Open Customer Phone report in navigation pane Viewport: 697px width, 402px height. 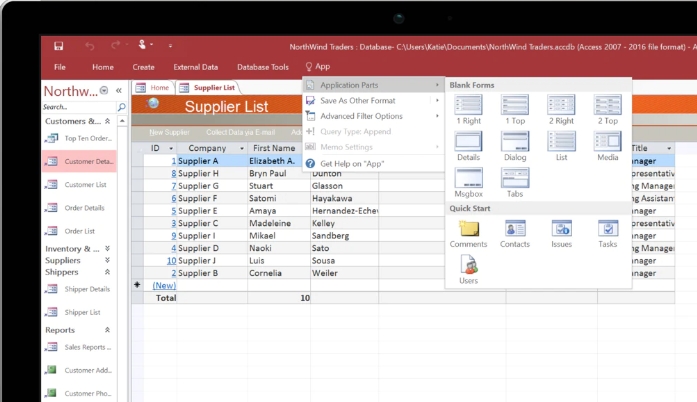click(78, 393)
